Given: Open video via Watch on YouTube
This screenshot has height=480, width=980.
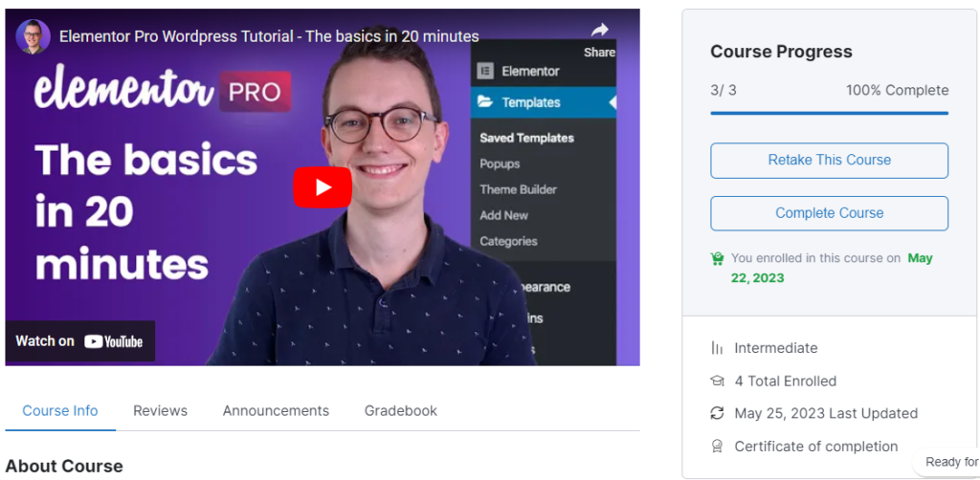Looking at the screenshot, I should point(80,341).
